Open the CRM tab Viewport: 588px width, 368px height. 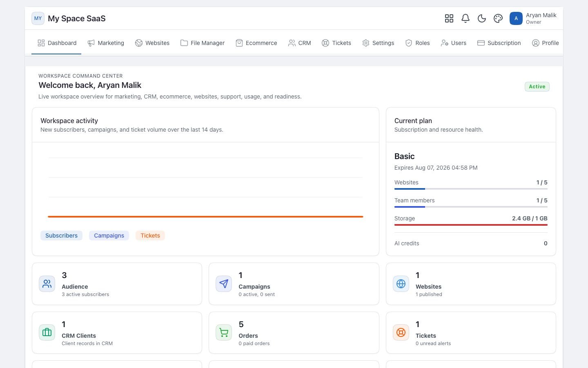(x=300, y=43)
